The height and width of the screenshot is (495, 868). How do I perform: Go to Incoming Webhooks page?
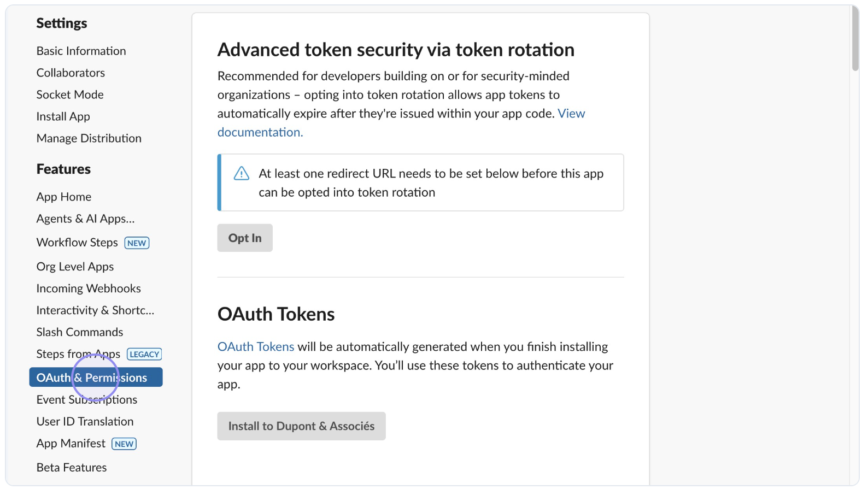pyautogui.click(x=89, y=288)
